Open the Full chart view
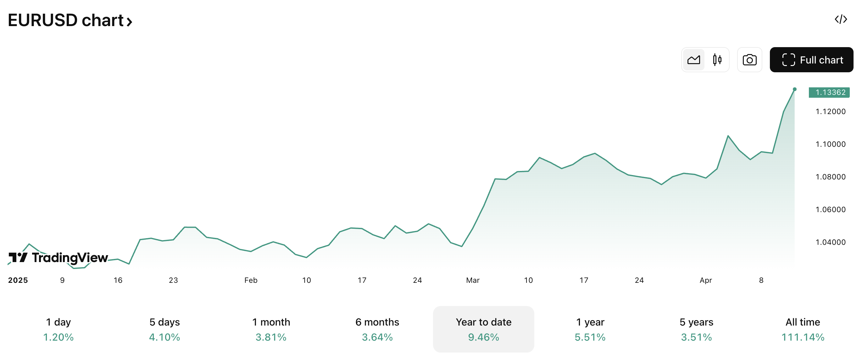Image resolution: width=868 pixels, height=362 pixels. coord(811,60)
